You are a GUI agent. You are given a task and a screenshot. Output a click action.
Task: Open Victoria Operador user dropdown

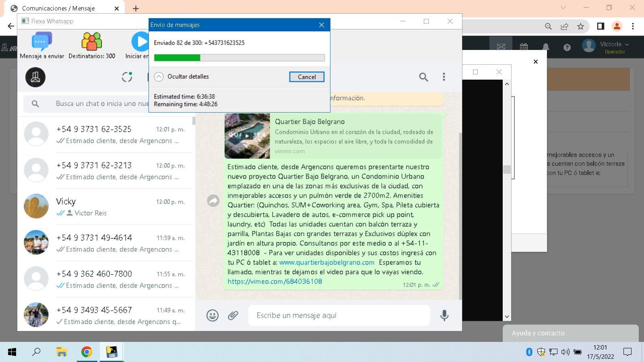(606, 47)
